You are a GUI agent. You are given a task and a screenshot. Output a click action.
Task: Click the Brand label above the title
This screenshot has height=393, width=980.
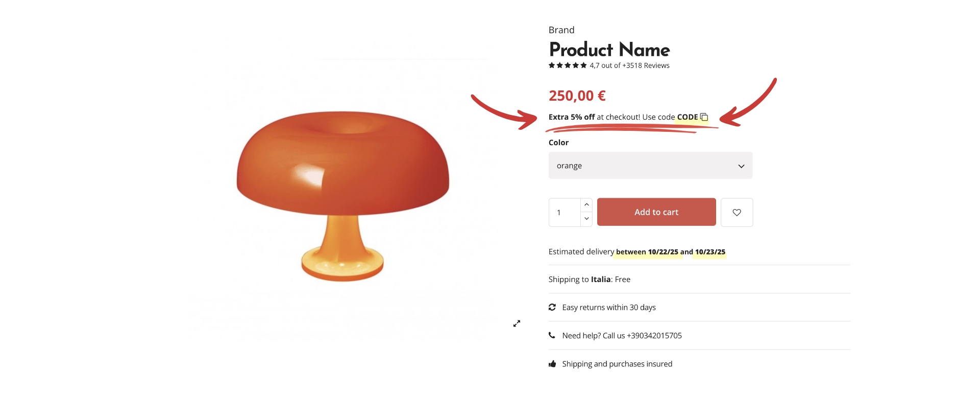point(561,30)
